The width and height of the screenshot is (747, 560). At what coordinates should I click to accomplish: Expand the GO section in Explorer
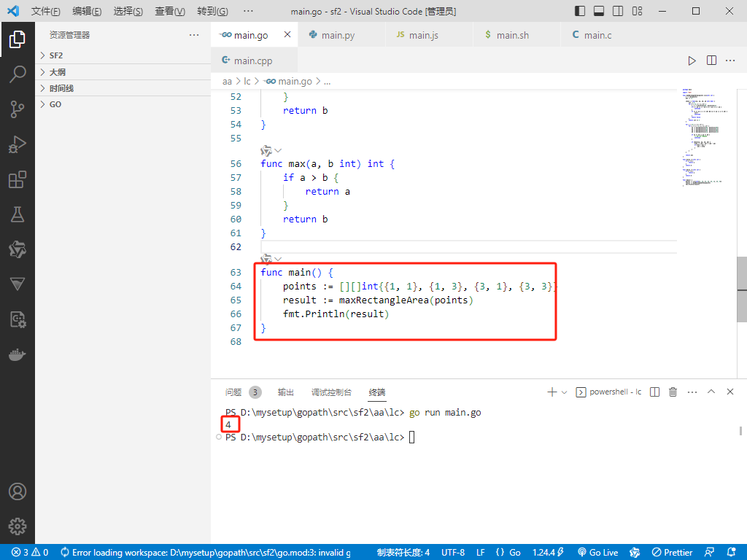click(123, 104)
